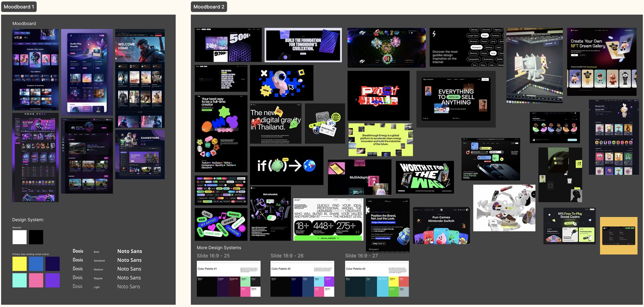Select 'Your best way to be a full-time creator' image
The image size is (644, 307).
click(221, 133)
